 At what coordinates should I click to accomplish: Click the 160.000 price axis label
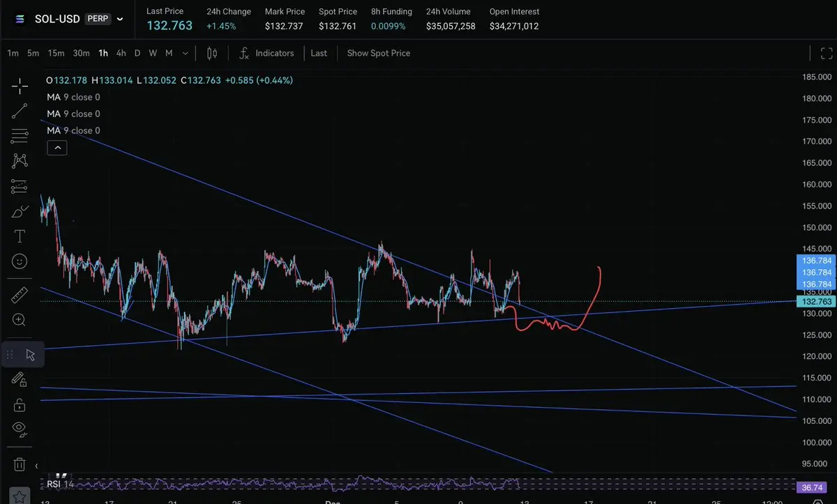[x=817, y=185]
